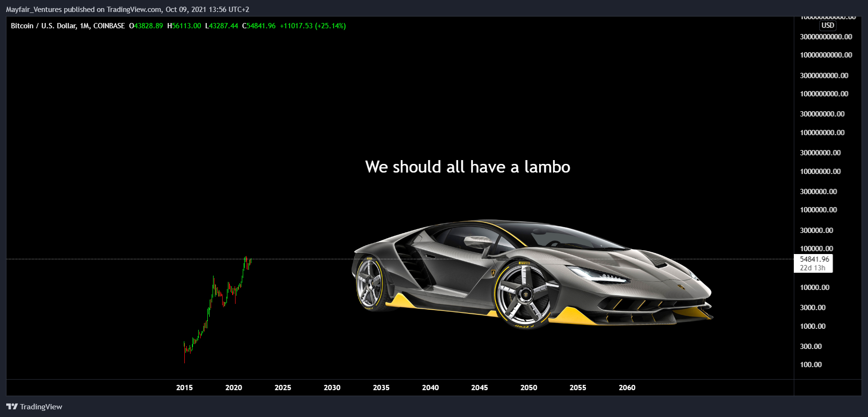Click the Bitcoin monthly candlestick series
Screen dimensions: 868x417
(218, 310)
